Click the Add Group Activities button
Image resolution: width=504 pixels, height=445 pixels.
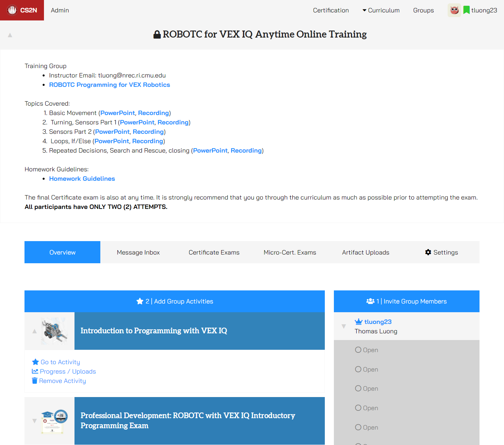(x=174, y=301)
